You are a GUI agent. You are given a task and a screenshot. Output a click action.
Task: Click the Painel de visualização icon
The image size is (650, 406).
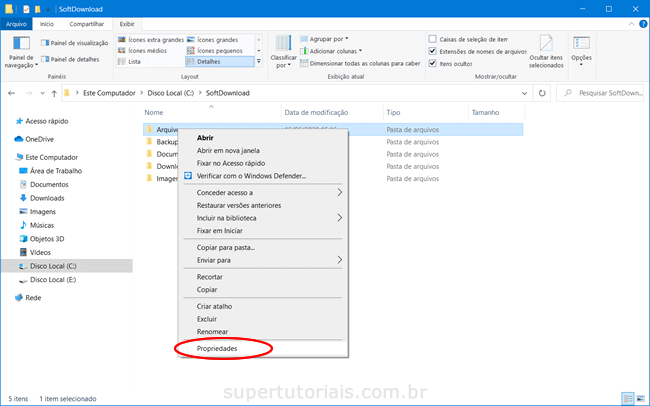click(x=46, y=43)
